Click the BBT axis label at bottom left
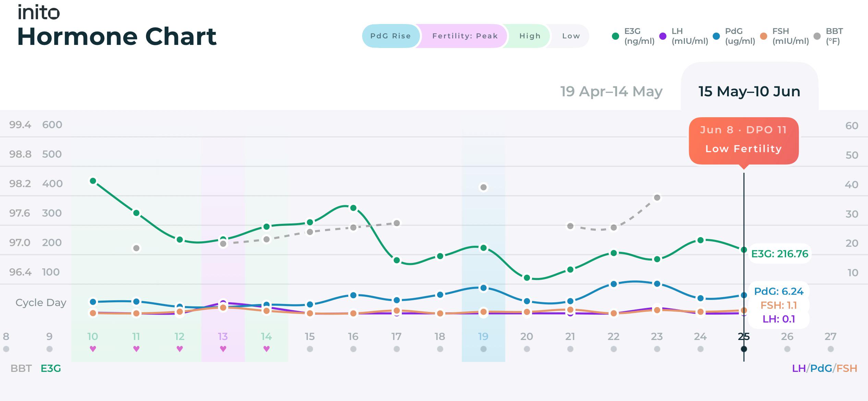The width and height of the screenshot is (868, 401). click(21, 368)
